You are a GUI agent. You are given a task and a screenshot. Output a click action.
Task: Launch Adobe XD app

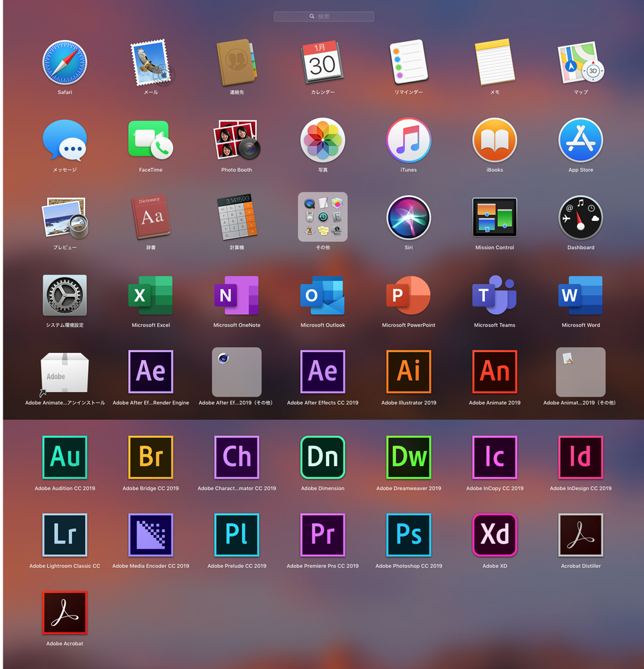tap(495, 535)
